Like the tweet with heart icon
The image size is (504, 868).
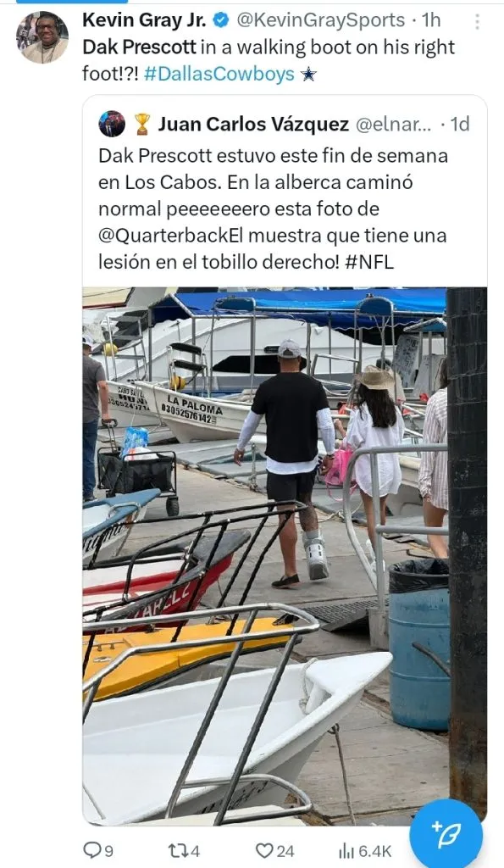(x=265, y=850)
